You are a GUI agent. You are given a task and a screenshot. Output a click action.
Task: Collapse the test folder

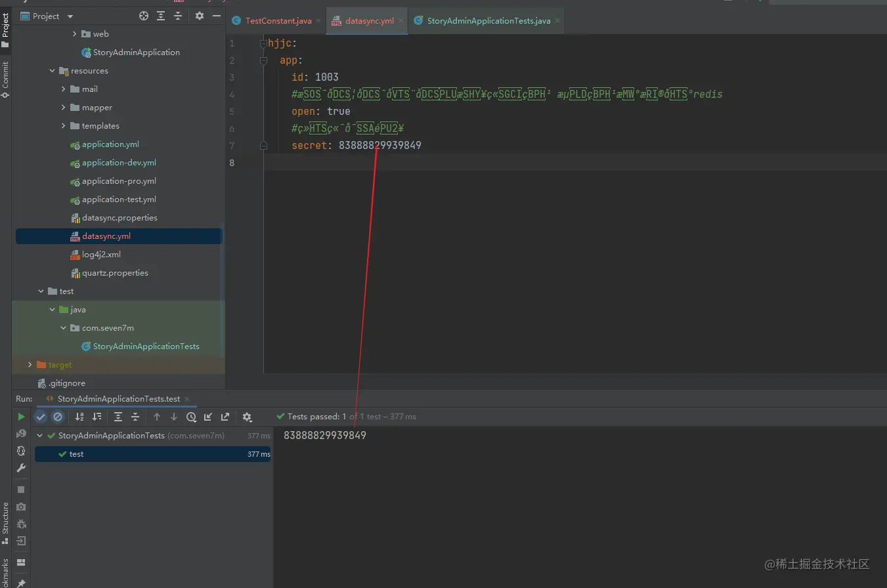[x=41, y=291]
